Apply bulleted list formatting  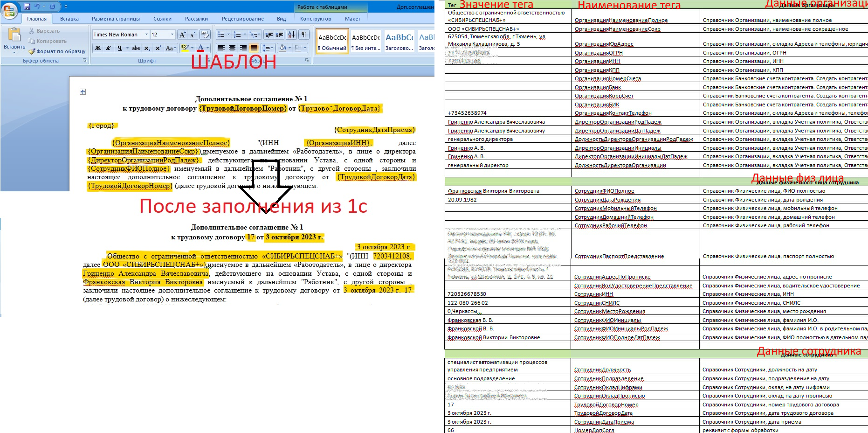221,35
